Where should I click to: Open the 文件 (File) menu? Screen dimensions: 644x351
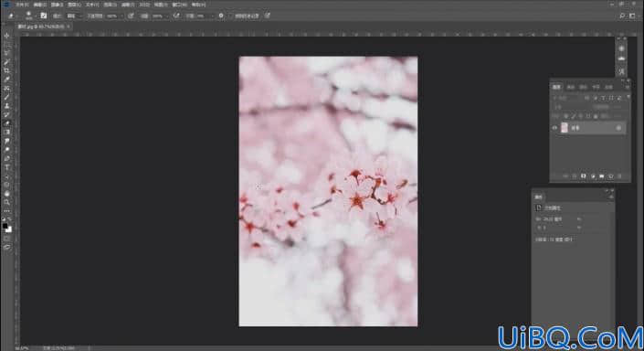point(22,5)
